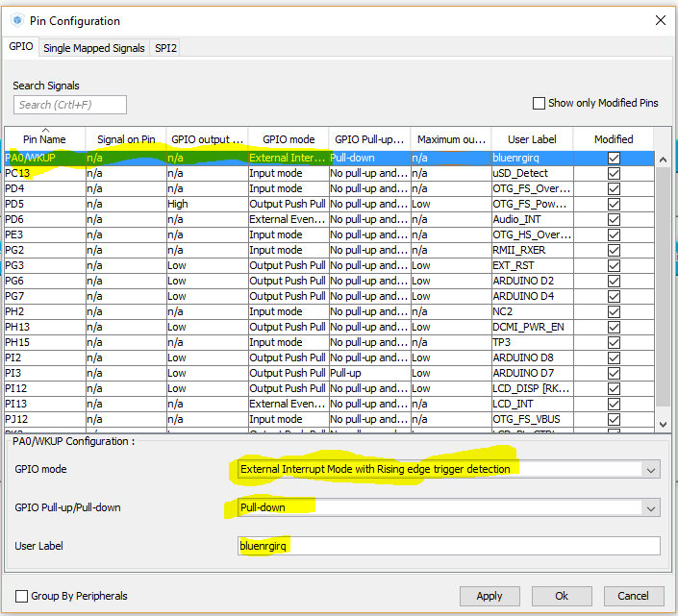The width and height of the screenshot is (678, 616).
Task: Click the Audio_INT label cell
Action: [532, 219]
